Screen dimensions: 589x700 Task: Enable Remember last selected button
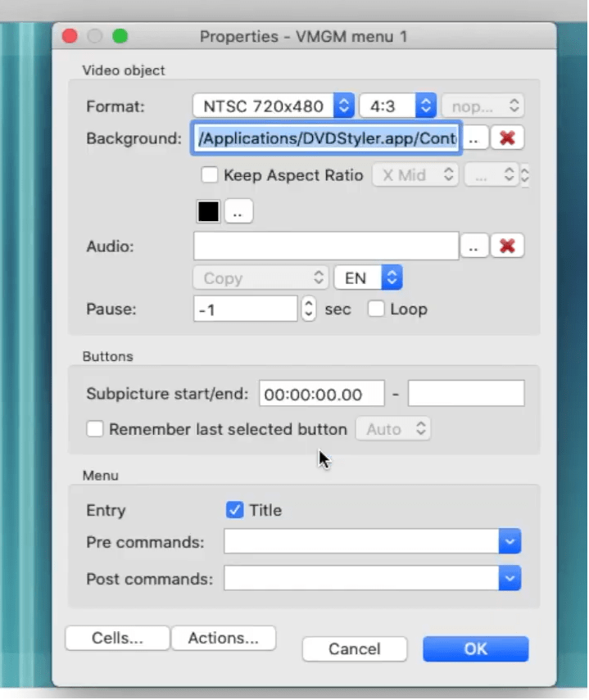[96, 429]
